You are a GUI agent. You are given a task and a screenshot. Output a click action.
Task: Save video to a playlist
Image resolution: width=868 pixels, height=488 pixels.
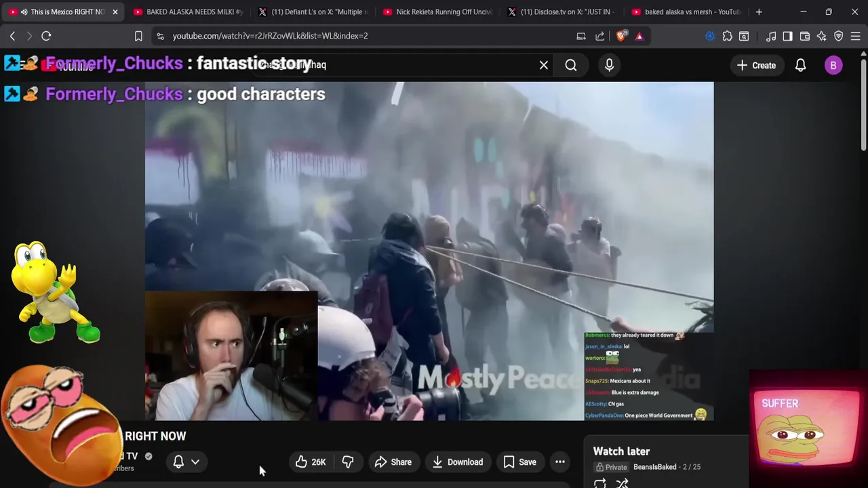click(520, 462)
